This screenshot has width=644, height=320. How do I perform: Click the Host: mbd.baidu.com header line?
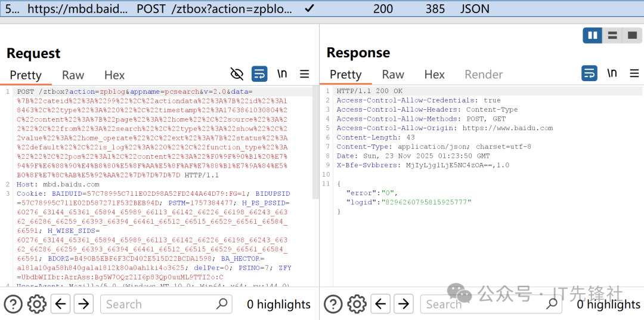(x=58, y=184)
